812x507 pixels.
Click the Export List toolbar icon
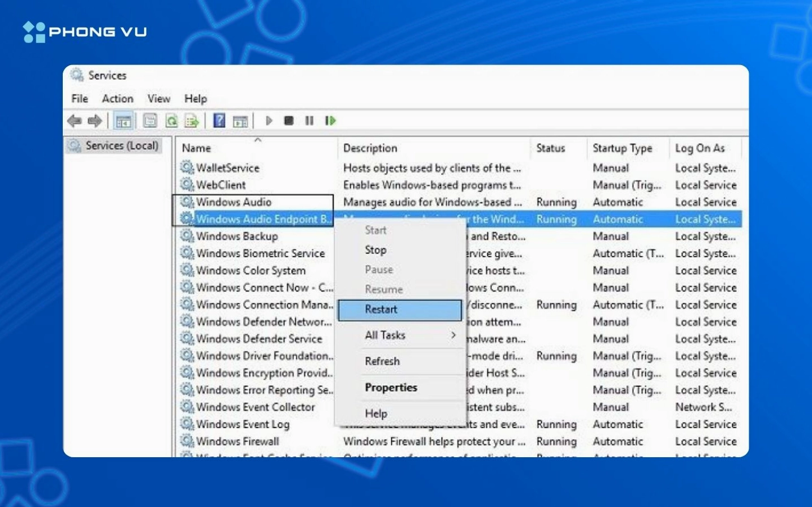[x=192, y=121]
